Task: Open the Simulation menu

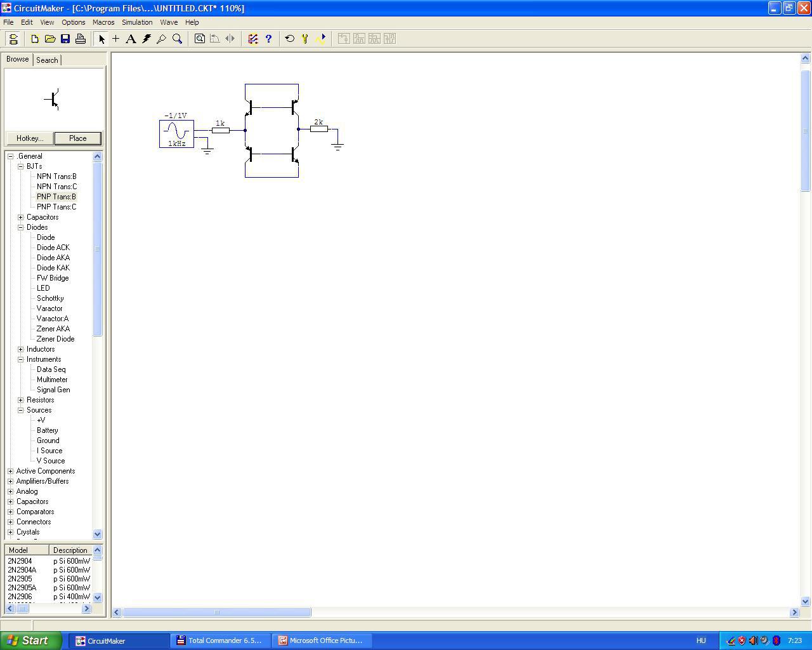Action: (x=137, y=22)
